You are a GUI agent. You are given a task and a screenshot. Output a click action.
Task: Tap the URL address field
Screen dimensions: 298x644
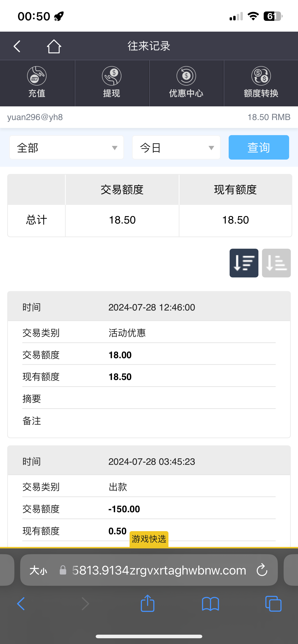tap(159, 570)
